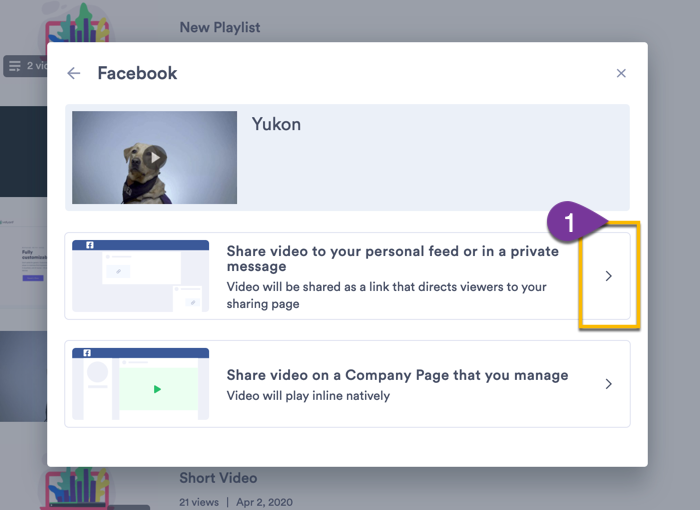This screenshot has width=700, height=510.
Task: Click the 'Apr 2, 2020' date text
Action: pos(264,502)
